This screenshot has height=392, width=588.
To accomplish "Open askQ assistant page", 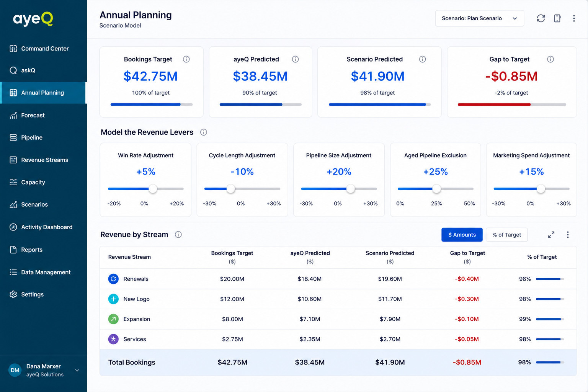I will (43, 70).
